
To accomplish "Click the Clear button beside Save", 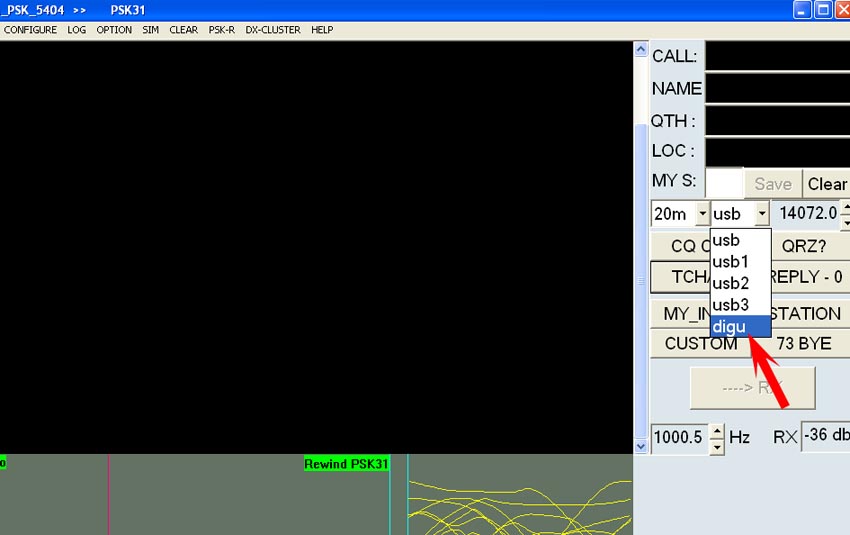I will [x=827, y=184].
